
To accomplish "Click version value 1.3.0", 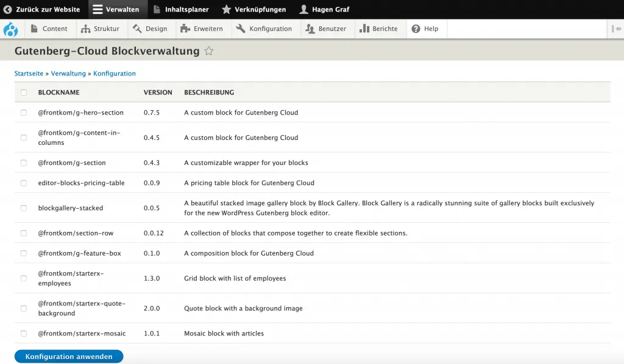I will (x=152, y=278).
